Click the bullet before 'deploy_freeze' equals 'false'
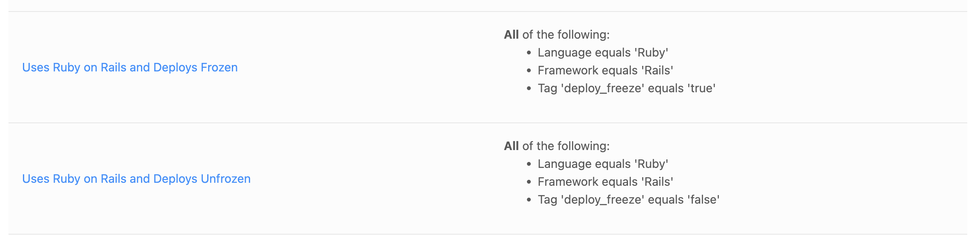Image resolution: width=980 pixels, height=244 pixels. click(x=529, y=200)
